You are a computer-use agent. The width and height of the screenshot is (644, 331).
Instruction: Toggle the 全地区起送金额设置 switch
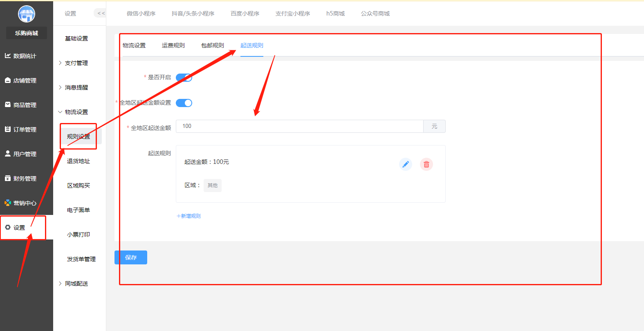coord(184,103)
